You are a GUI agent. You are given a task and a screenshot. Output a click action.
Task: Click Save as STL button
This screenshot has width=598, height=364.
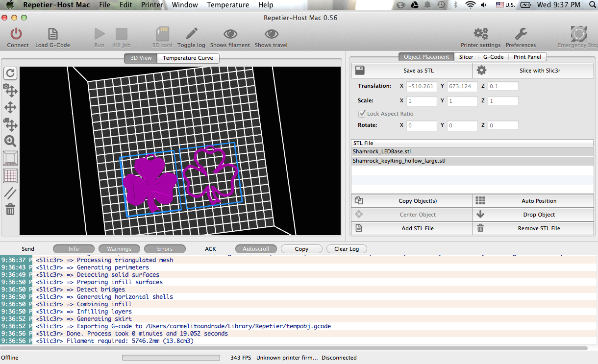(x=412, y=71)
